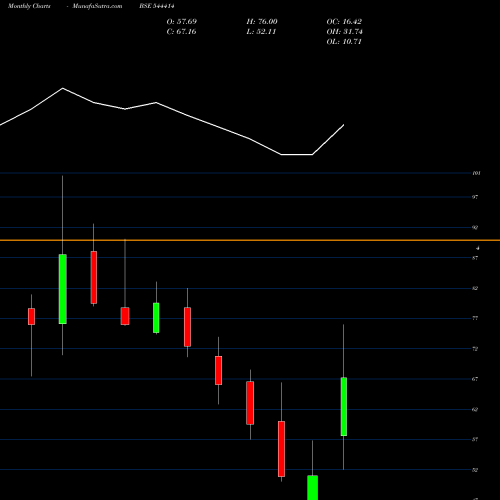Click the 82 price axis label
Viewport: 500px width, 500px height.
click(x=475, y=288)
